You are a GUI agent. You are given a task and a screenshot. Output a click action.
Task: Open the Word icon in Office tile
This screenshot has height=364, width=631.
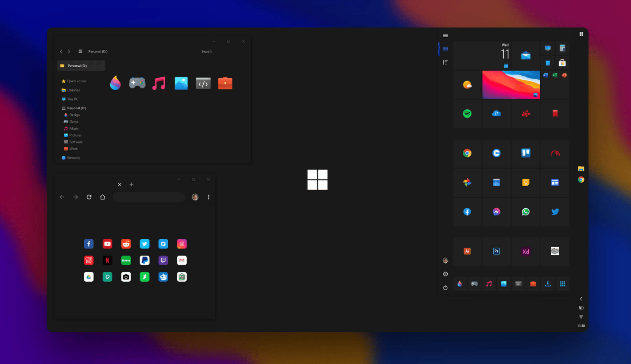pyautogui.click(x=546, y=75)
